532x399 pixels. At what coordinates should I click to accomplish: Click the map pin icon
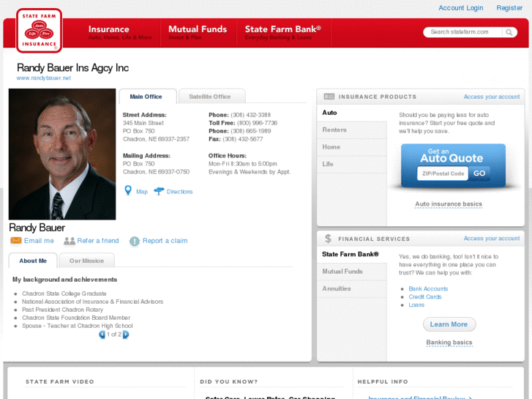click(x=128, y=190)
